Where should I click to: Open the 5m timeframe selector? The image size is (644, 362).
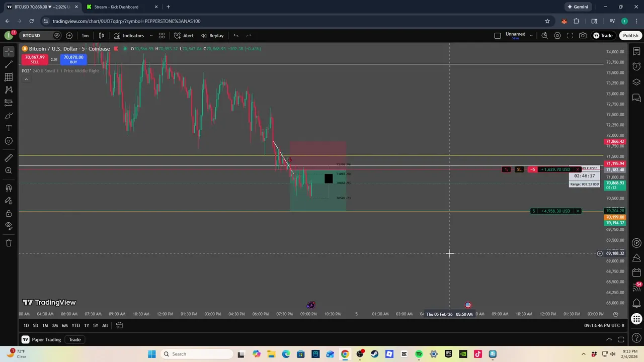click(86, 36)
